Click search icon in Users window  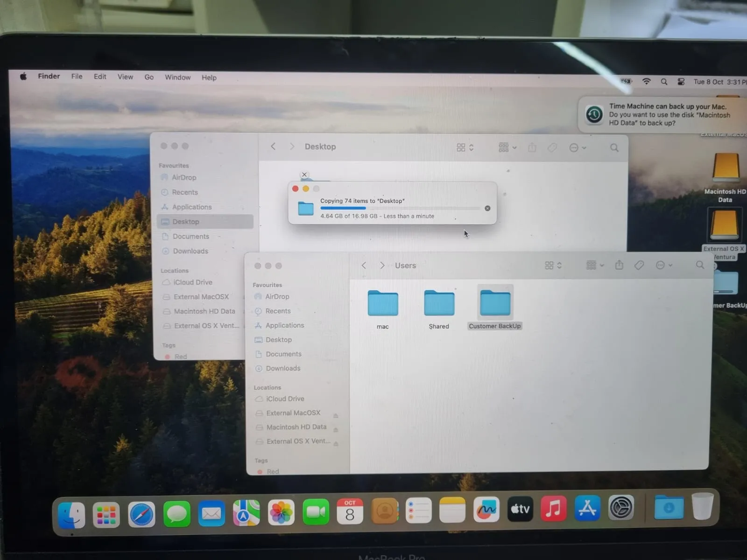coord(700,265)
